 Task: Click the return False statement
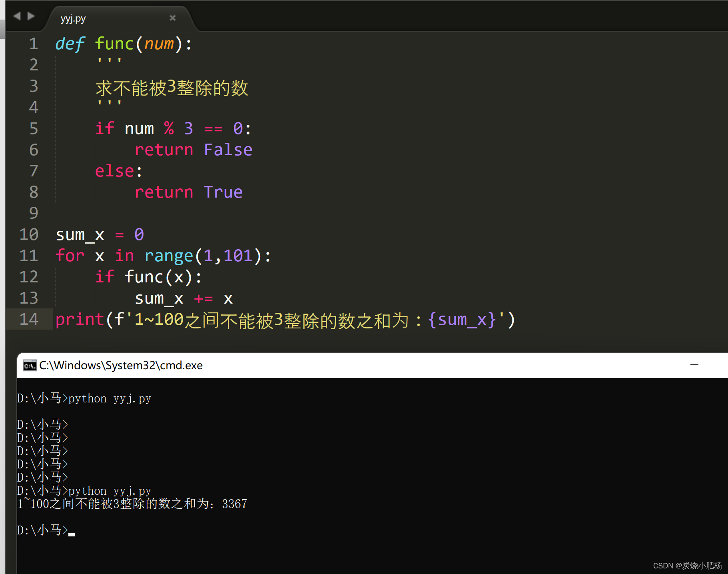193,150
